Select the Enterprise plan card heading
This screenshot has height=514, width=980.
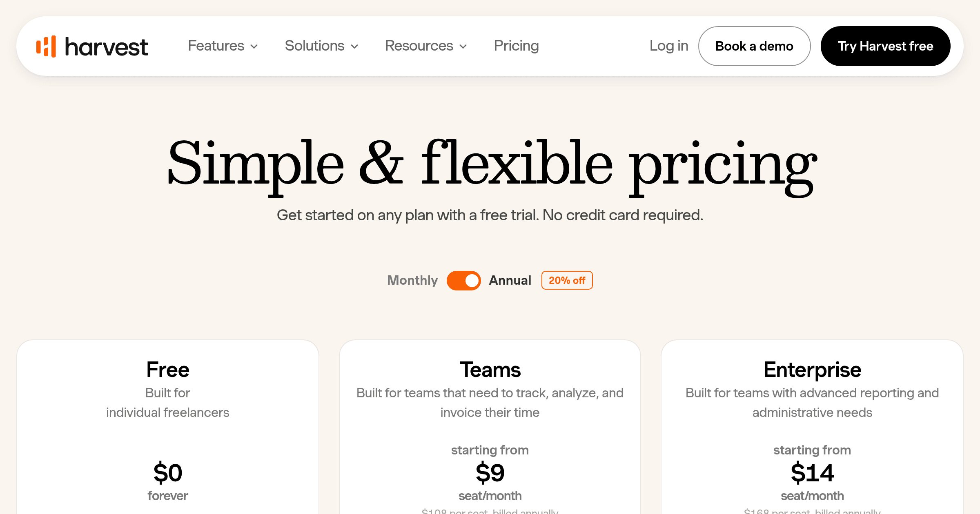[x=812, y=370]
